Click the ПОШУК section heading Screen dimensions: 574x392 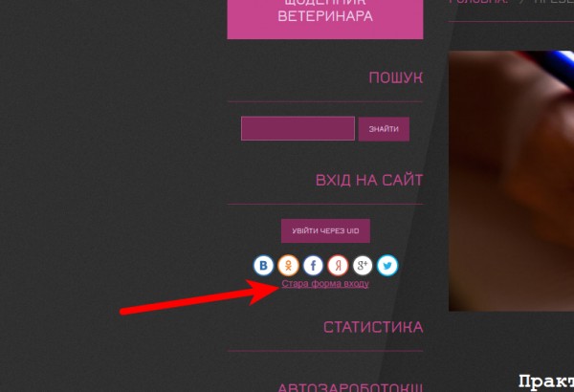pos(396,77)
